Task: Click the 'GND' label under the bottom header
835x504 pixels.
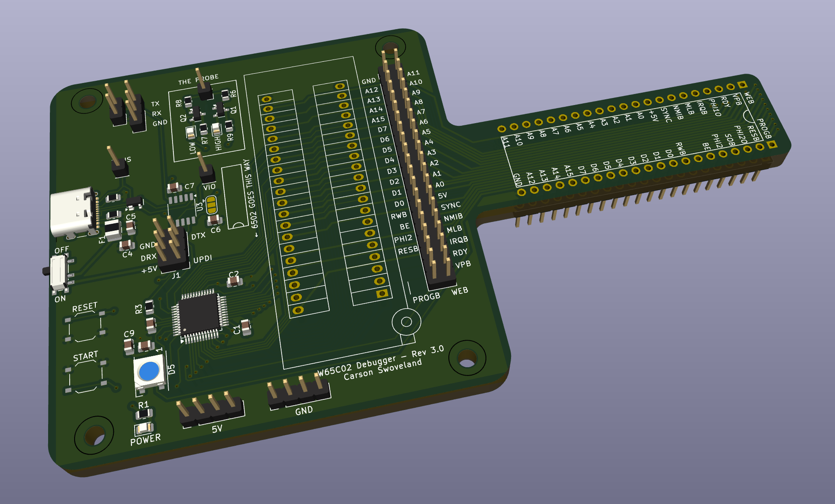Action: tap(304, 411)
